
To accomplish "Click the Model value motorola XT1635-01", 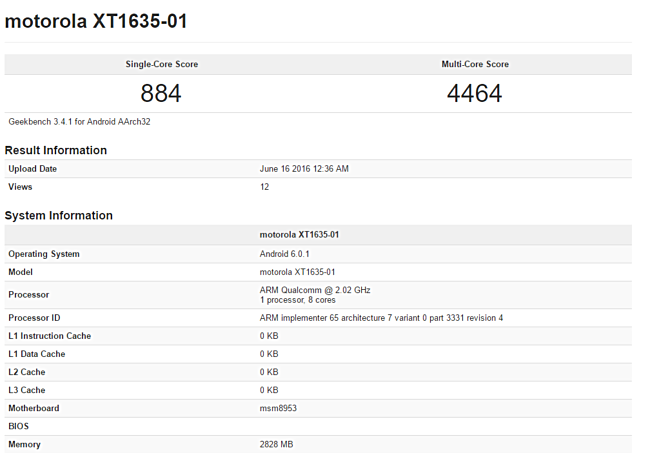I will click(297, 272).
